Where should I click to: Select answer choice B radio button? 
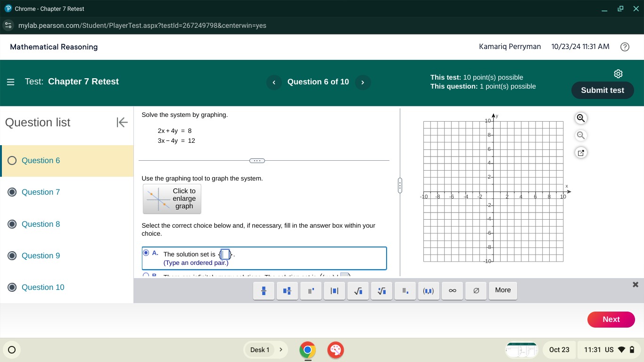point(146,275)
